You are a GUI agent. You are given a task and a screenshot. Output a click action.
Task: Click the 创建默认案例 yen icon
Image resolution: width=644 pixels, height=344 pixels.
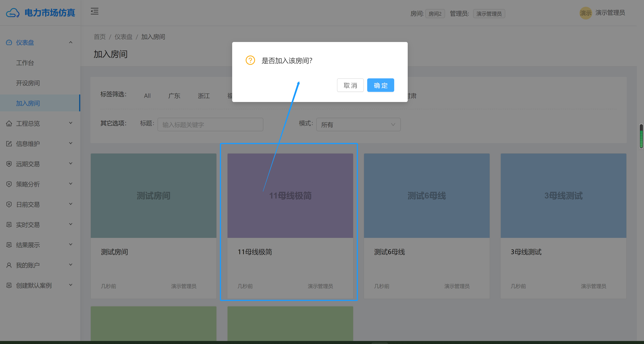click(x=9, y=285)
